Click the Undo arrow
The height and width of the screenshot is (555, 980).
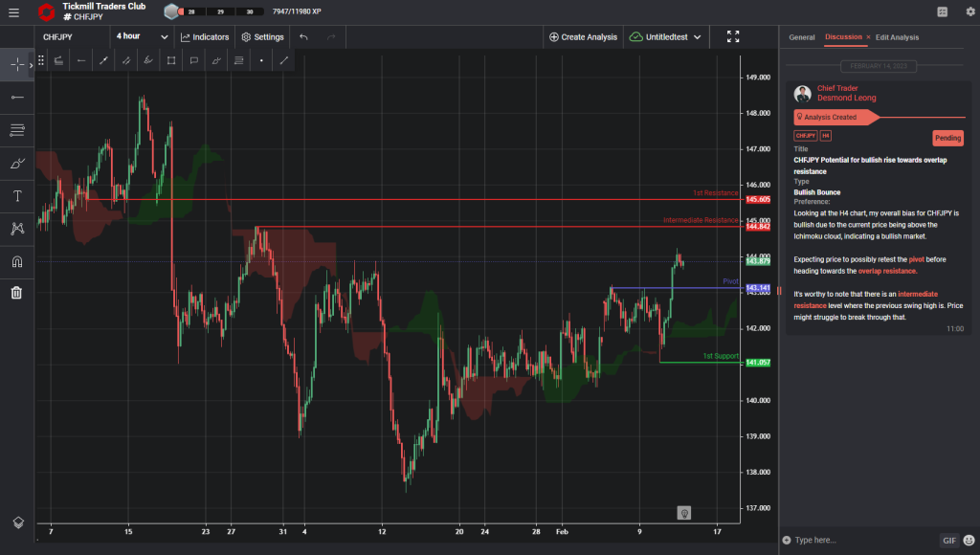[304, 36]
